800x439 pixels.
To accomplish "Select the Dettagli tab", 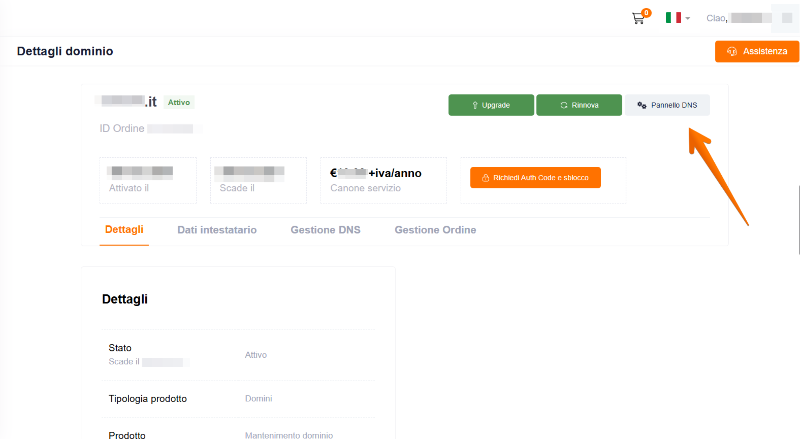I will click(125, 230).
